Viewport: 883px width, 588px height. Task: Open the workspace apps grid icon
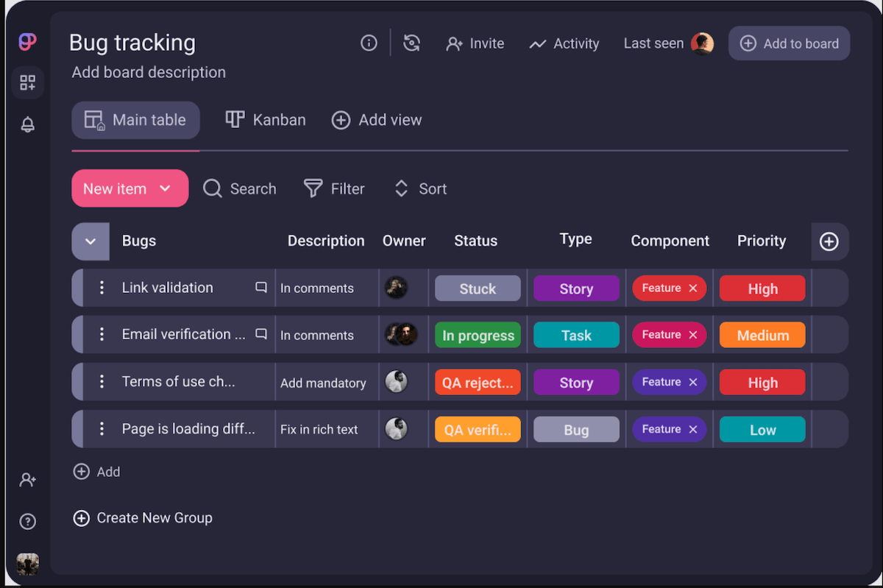tap(27, 82)
